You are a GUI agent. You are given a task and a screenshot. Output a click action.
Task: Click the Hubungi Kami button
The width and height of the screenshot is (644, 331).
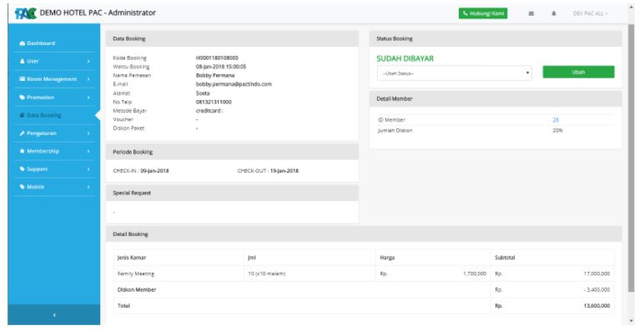483,13
